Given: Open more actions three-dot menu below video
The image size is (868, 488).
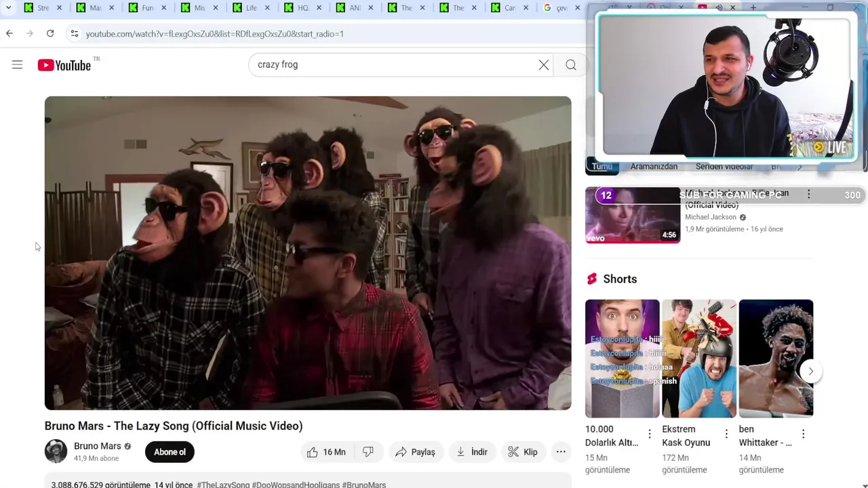Looking at the screenshot, I should coord(561,452).
